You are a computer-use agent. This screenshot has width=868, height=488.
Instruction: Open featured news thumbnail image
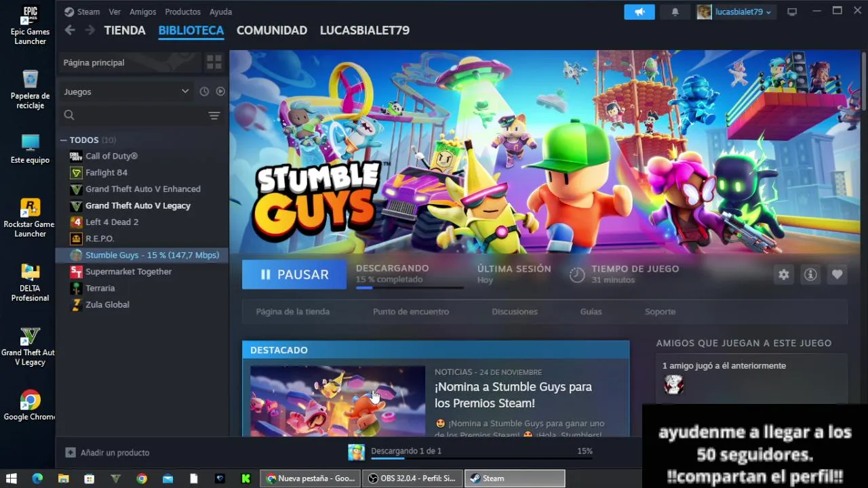pyautogui.click(x=338, y=401)
